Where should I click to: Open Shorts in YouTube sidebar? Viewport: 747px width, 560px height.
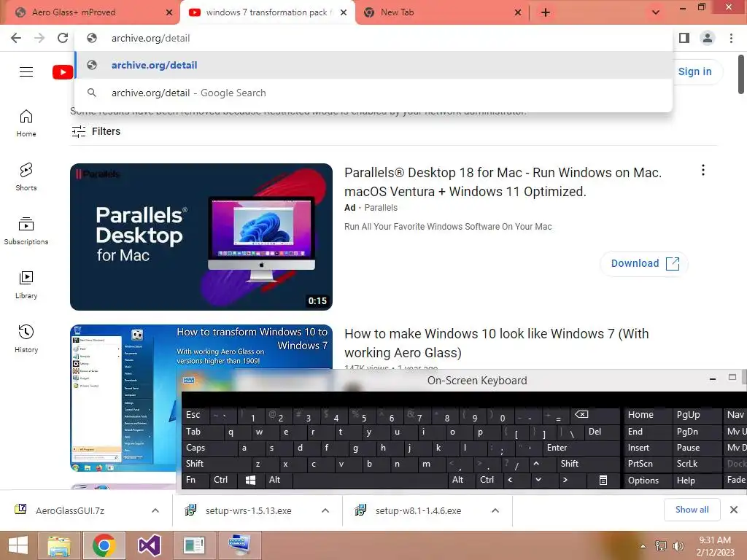26,177
